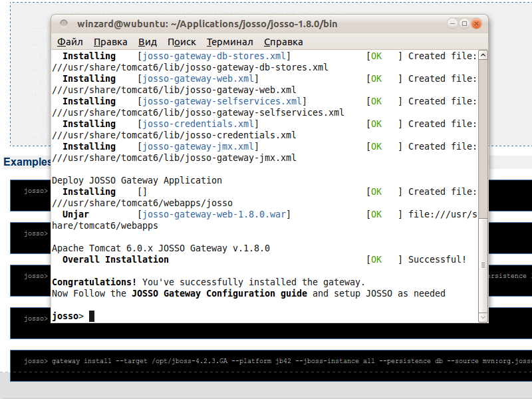Click the green OK on the Unjar row

pyautogui.click(x=376, y=214)
